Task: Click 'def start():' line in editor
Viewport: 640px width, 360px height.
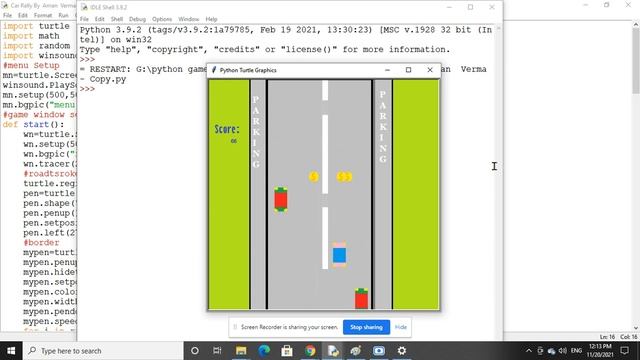Action: (x=33, y=124)
